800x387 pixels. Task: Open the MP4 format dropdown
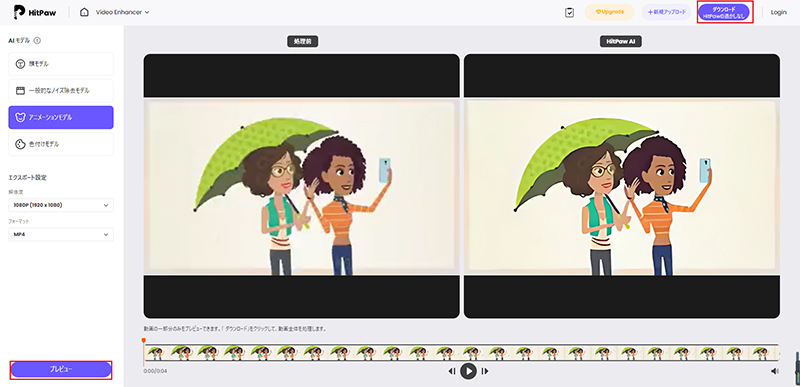click(61, 235)
